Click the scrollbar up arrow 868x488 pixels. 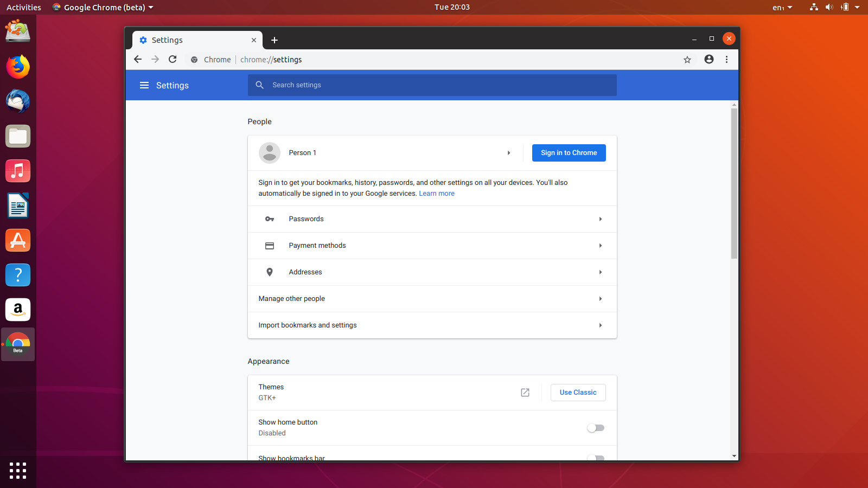pos(734,105)
